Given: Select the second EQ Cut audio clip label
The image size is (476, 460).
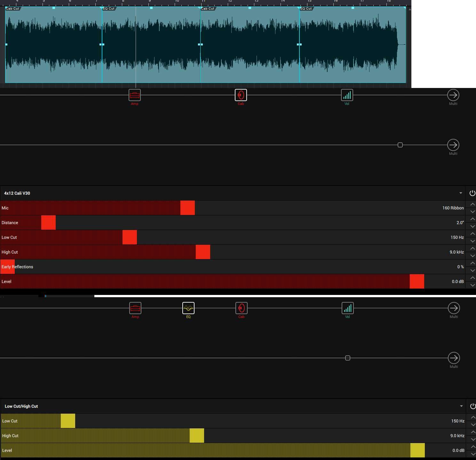Looking at the screenshot, I should (x=306, y=9).
